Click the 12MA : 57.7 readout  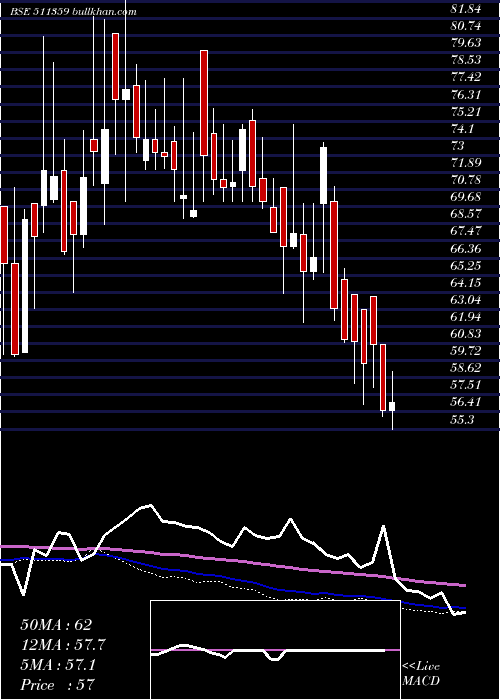pyautogui.click(x=63, y=645)
